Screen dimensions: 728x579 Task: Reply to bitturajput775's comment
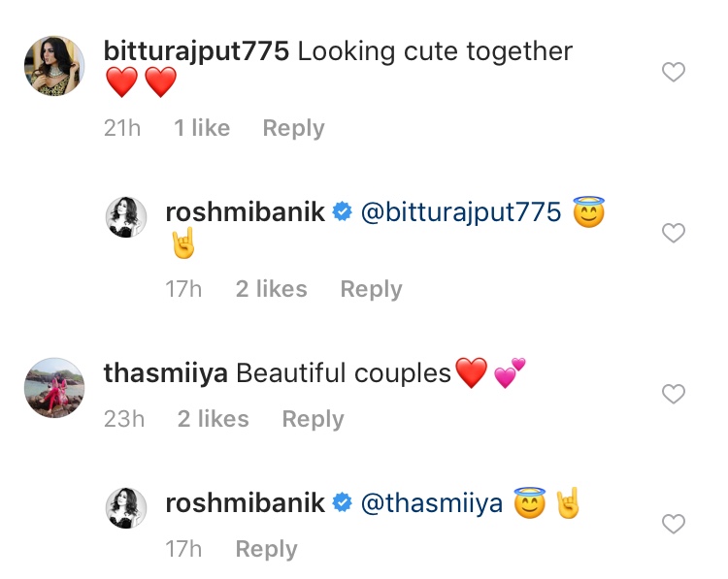tap(293, 128)
